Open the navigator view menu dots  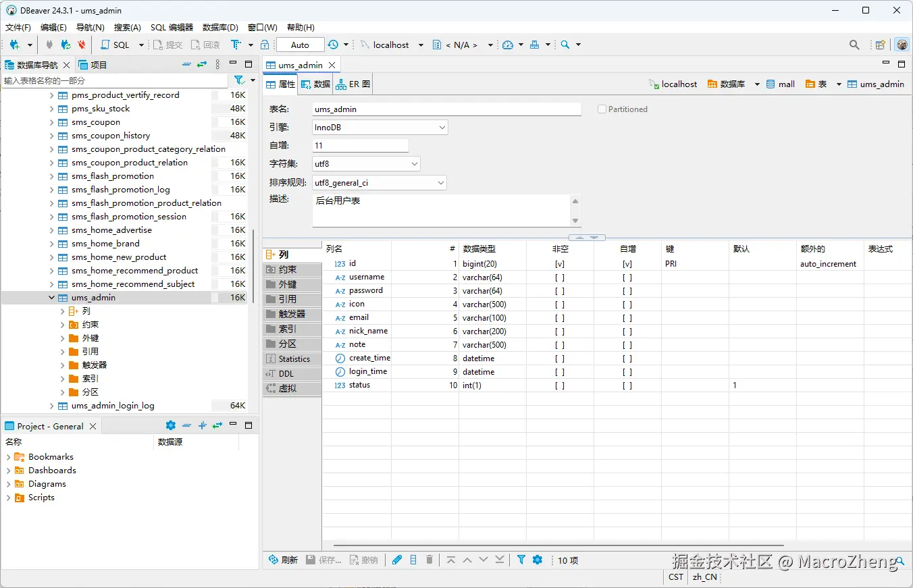(217, 65)
